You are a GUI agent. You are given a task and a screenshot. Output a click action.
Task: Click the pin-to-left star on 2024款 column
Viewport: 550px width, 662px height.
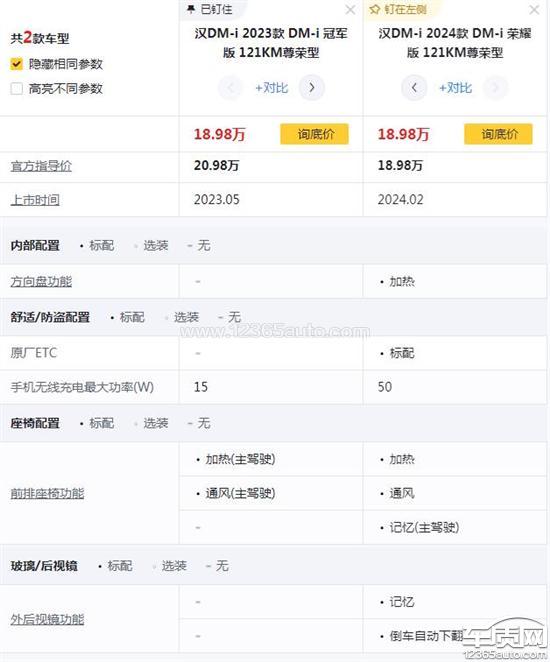pos(374,9)
